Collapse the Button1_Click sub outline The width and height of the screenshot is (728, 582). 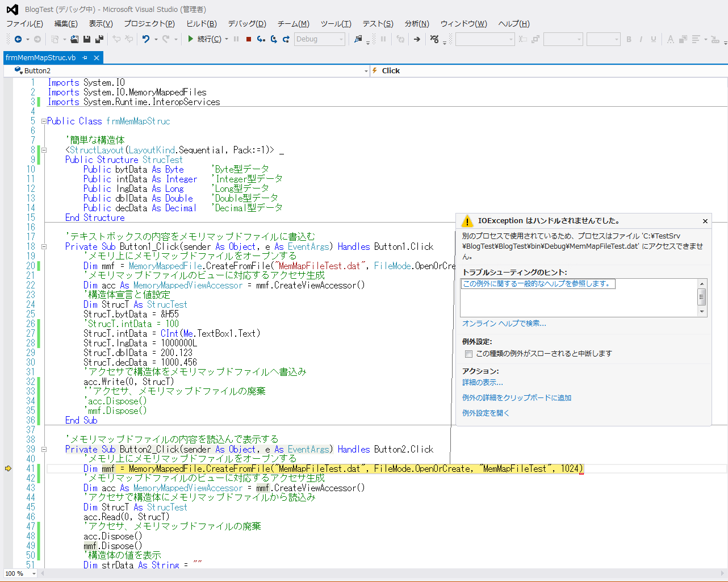44,247
